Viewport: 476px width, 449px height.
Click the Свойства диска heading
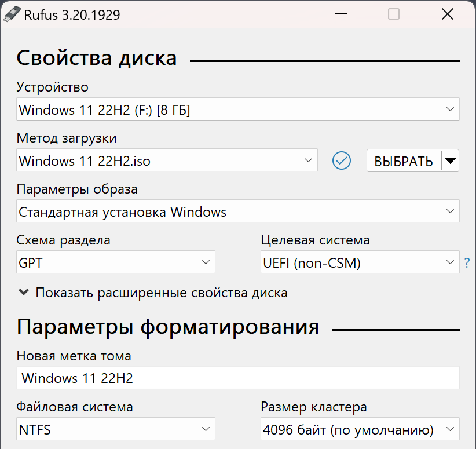click(x=97, y=58)
